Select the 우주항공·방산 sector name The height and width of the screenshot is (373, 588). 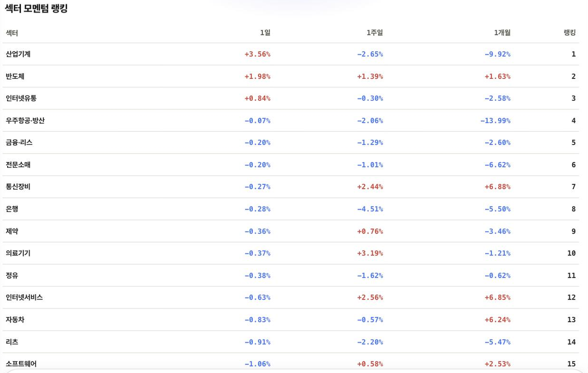(25, 120)
